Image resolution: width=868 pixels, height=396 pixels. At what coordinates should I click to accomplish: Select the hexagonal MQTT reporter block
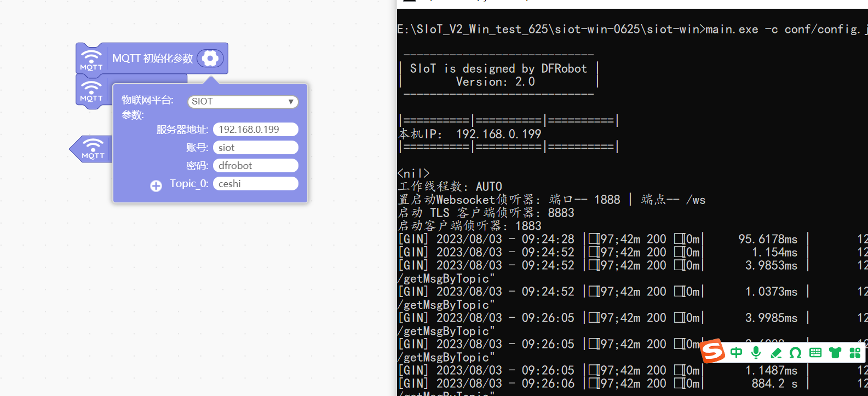tap(91, 149)
